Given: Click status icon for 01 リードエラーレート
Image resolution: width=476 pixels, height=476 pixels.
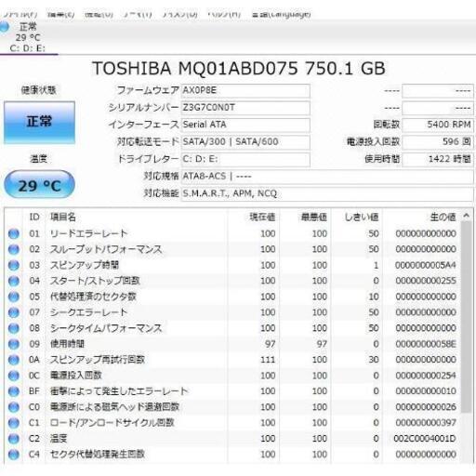Looking at the screenshot, I should [x=14, y=233].
